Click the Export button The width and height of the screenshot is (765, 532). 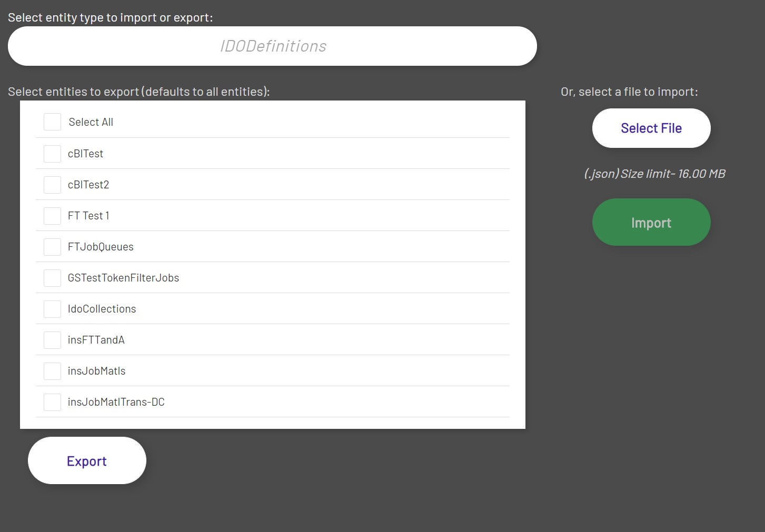click(x=87, y=461)
